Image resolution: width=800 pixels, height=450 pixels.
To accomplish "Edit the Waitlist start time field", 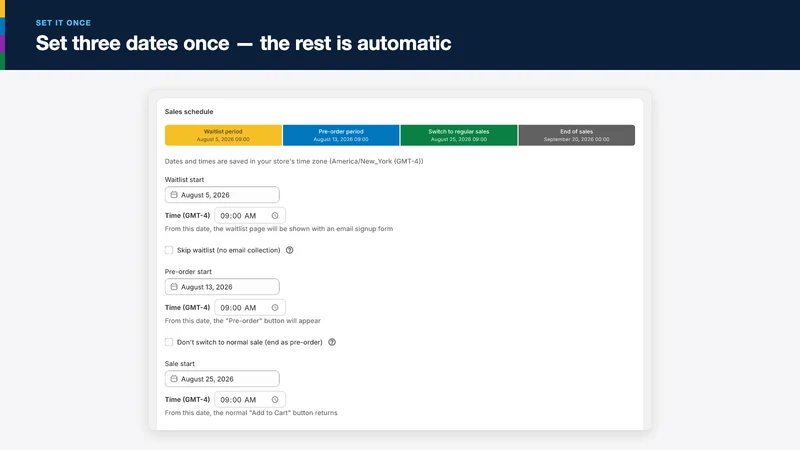I will pyautogui.click(x=250, y=216).
